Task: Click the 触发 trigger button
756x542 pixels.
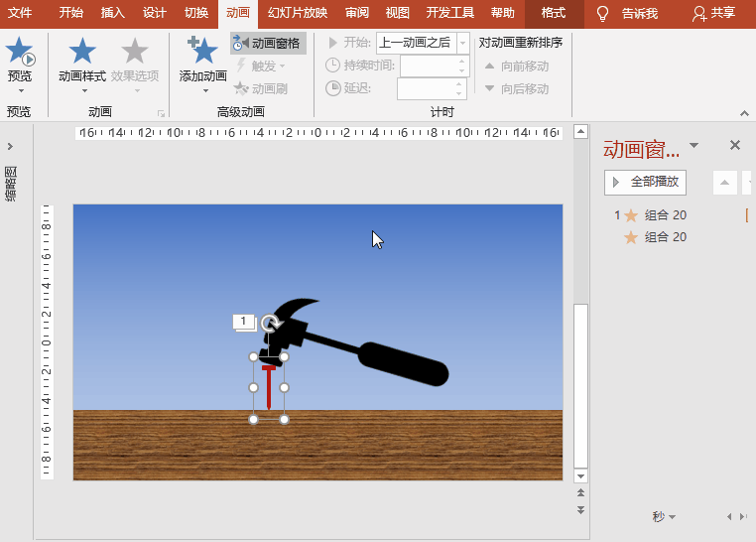Action: click(x=261, y=66)
